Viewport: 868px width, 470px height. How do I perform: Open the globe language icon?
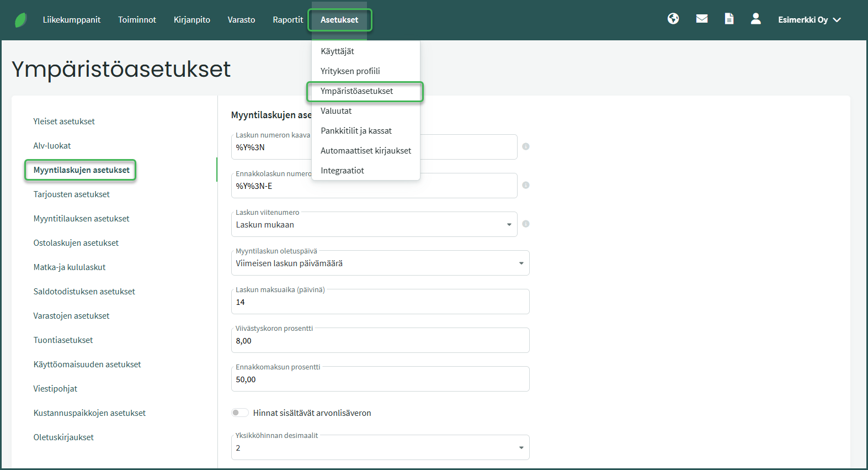[673, 19]
